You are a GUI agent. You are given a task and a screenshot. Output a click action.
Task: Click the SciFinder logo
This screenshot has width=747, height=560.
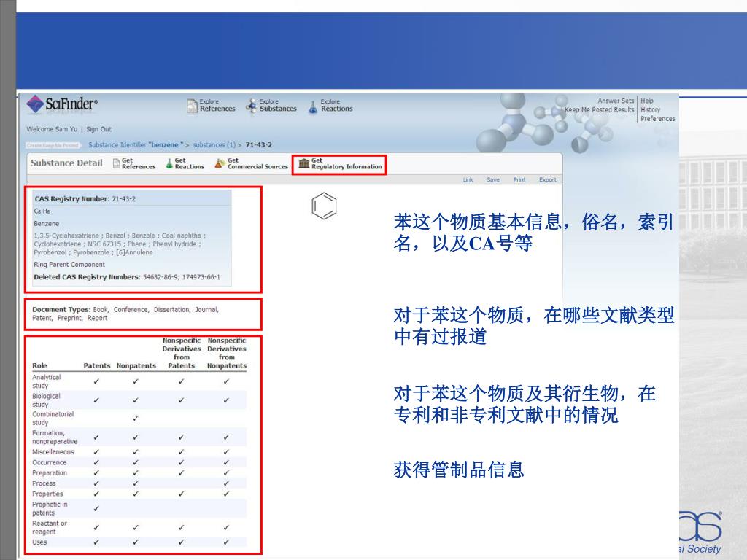pyautogui.click(x=63, y=104)
